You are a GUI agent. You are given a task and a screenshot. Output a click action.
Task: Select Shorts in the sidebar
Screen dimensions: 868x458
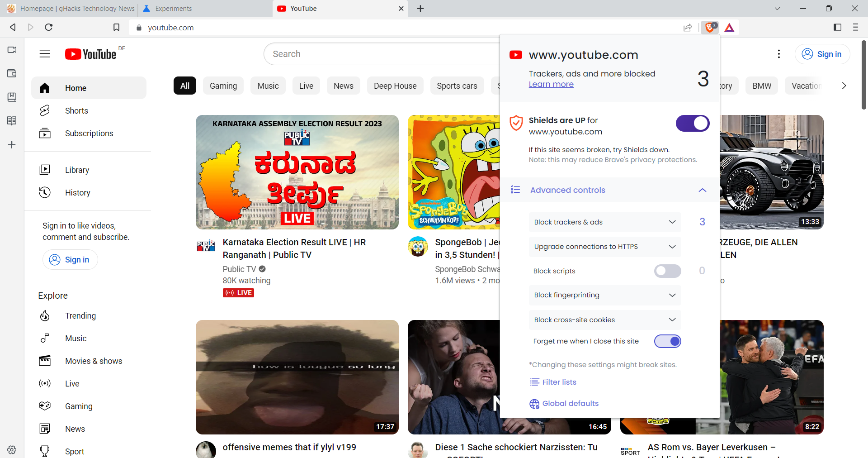[76, 110]
